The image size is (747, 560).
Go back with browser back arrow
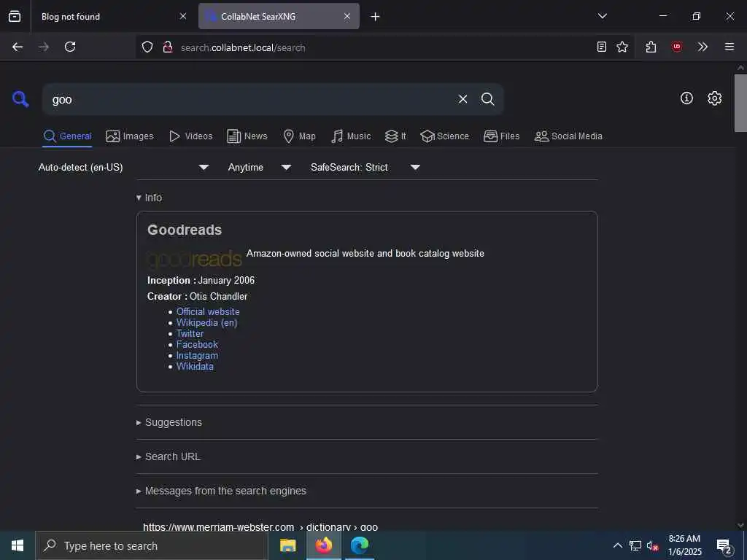click(x=18, y=47)
